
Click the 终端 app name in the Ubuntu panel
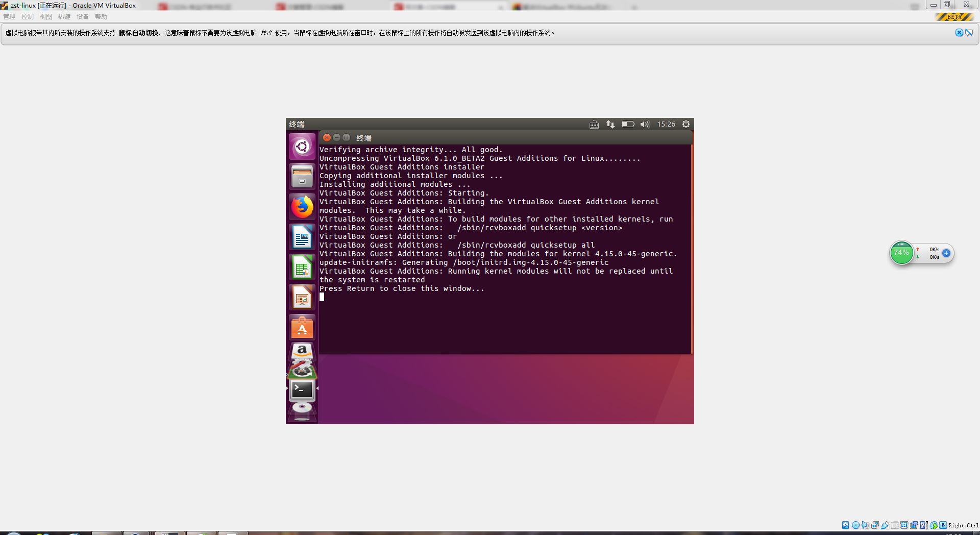(x=297, y=124)
